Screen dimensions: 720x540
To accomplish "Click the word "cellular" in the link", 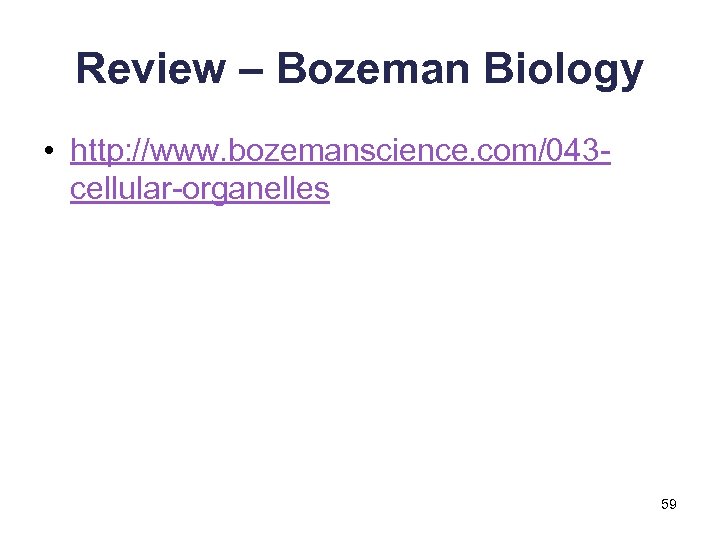I will (118, 188).
